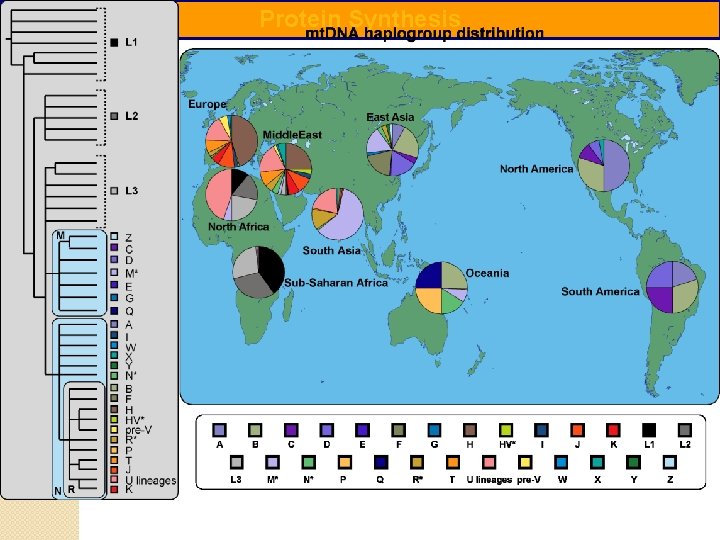This screenshot has width=720, height=540.
Task: Select the D swatch in the bottom legend
Action: click(x=326, y=430)
